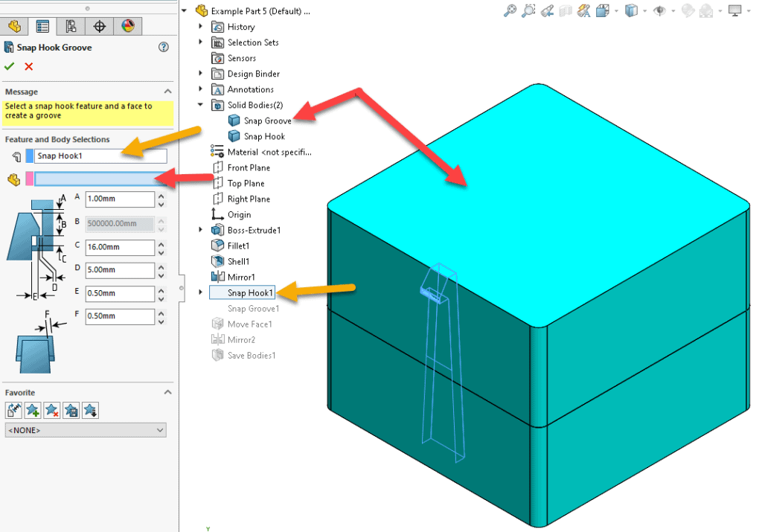Click the Delete Favorite icon
This screenshot has width=762, height=532.
51,410
